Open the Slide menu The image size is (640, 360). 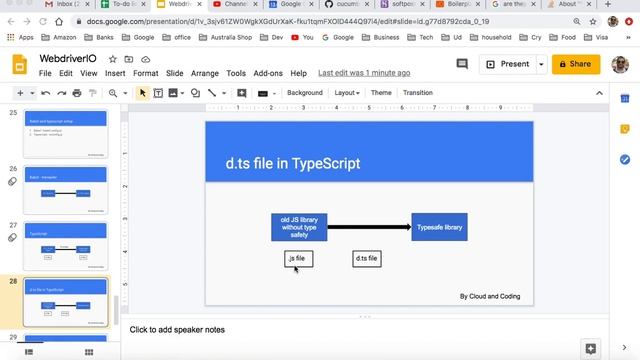coord(175,73)
